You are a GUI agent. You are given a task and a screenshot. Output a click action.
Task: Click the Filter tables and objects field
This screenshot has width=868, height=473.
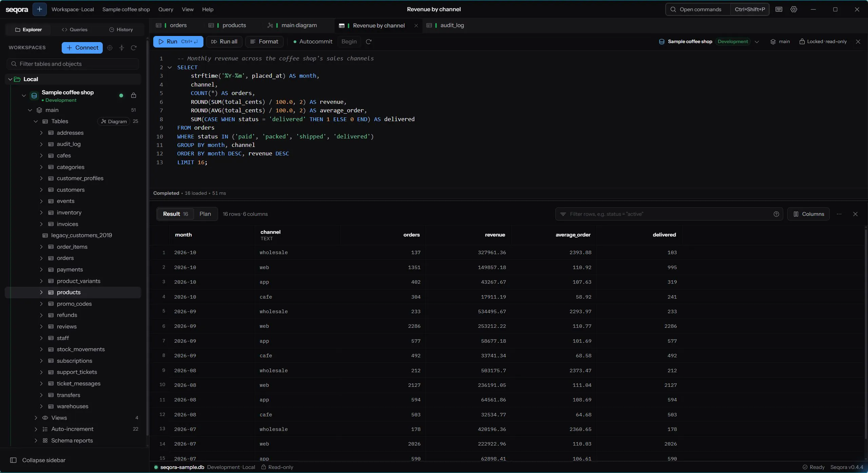click(x=73, y=64)
